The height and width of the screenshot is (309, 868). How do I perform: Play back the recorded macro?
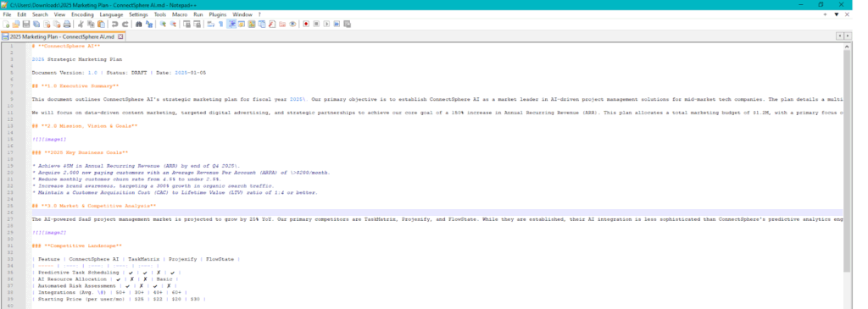point(326,25)
